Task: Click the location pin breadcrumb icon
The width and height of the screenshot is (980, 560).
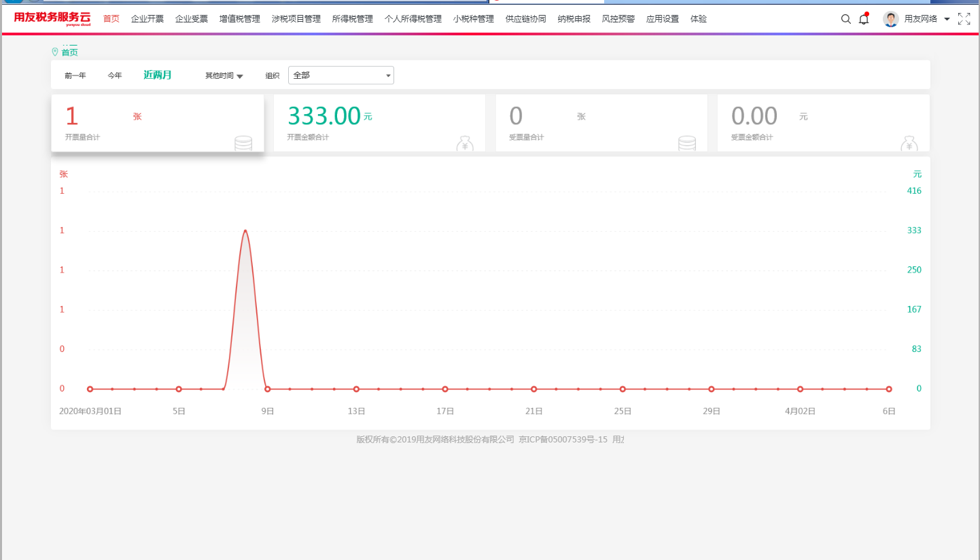Action: point(55,52)
